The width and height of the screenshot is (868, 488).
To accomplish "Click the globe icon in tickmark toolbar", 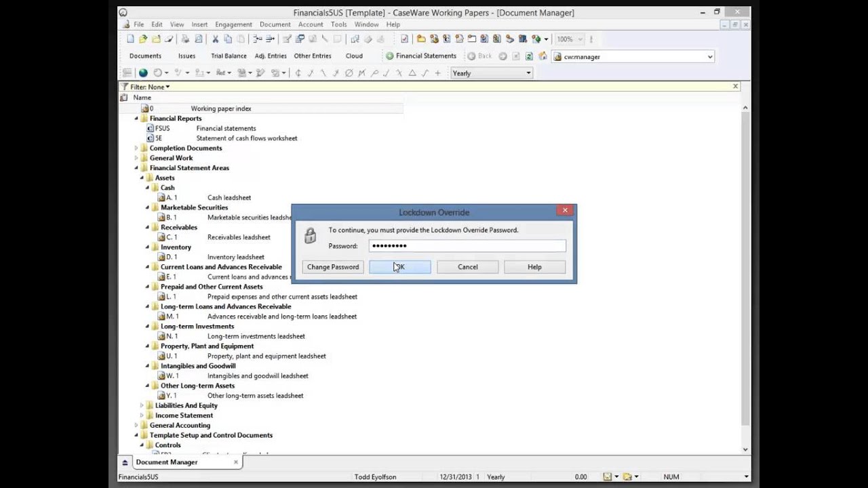I will (143, 73).
